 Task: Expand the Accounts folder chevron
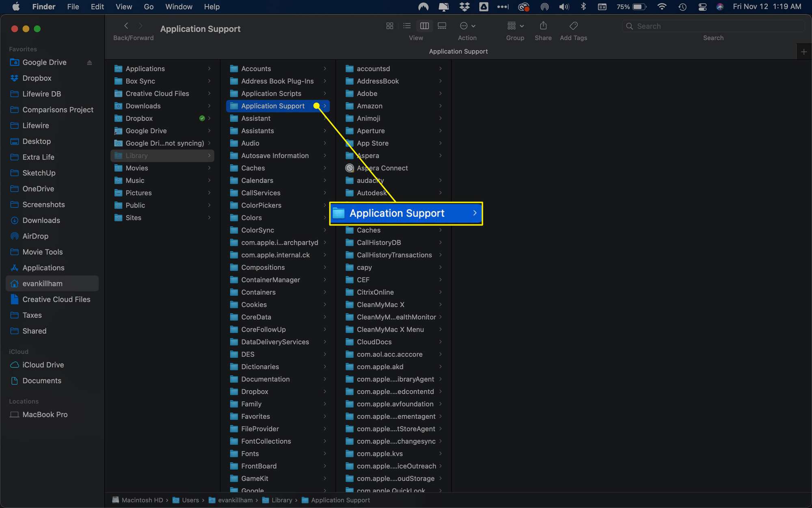pos(325,69)
